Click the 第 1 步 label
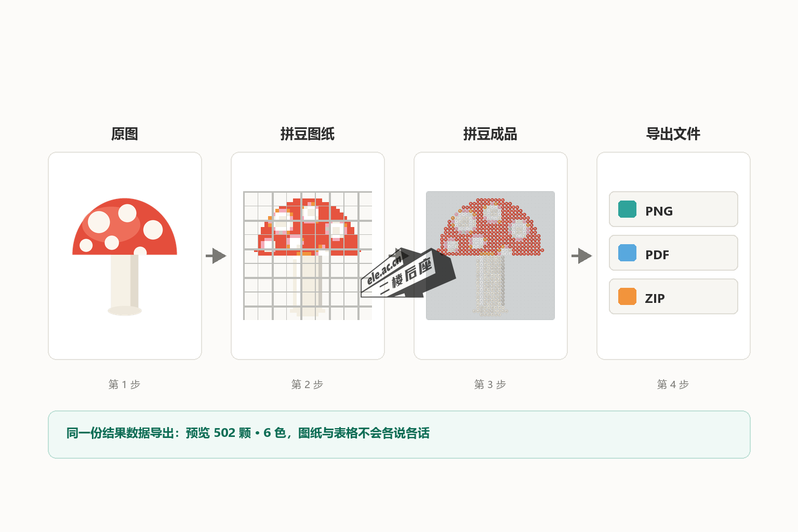This screenshot has height=532, width=798. 125,384
